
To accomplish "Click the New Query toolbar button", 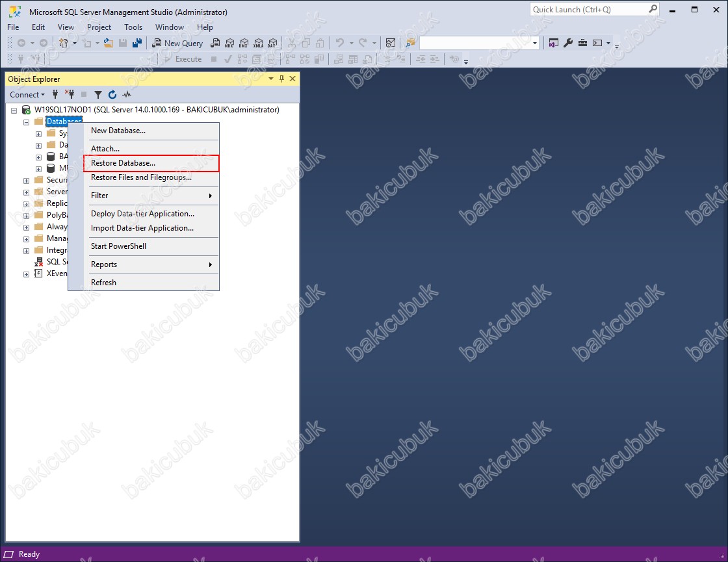I will coord(178,43).
